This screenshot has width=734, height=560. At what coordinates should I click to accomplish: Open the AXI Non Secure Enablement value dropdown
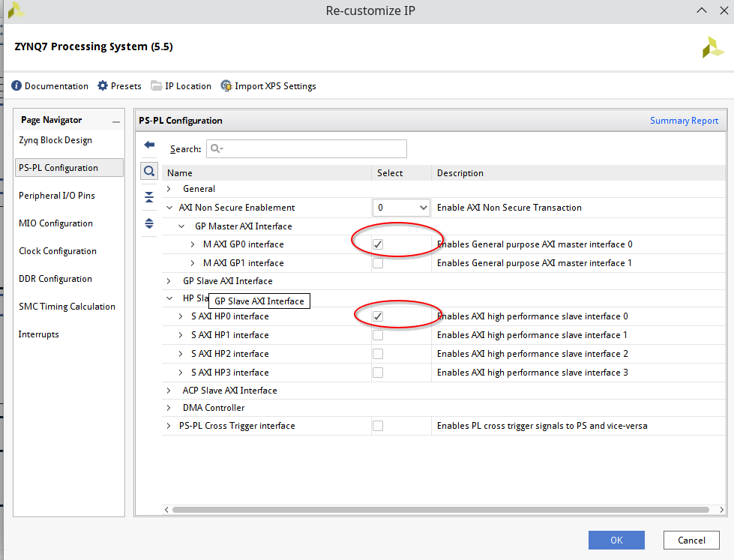[x=401, y=208]
